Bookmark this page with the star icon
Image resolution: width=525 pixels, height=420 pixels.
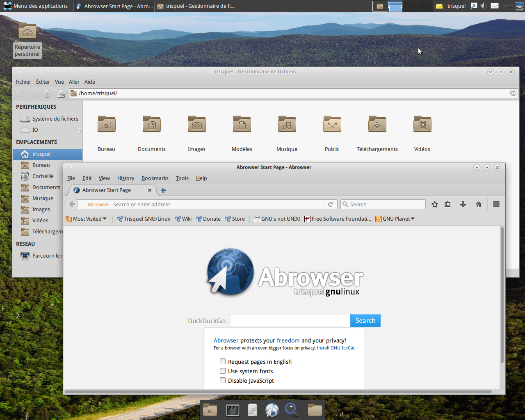(435, 204)
